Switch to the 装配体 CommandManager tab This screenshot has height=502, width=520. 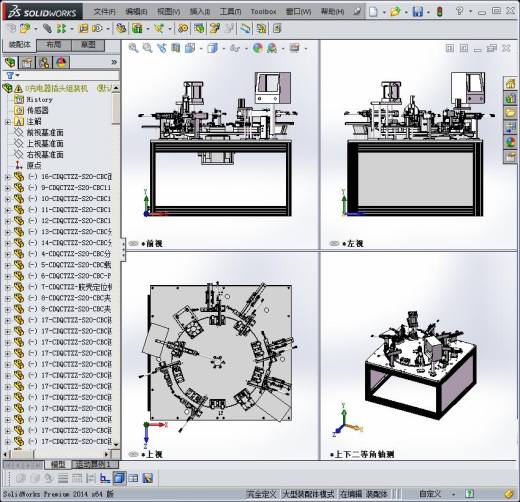[19, 45]
